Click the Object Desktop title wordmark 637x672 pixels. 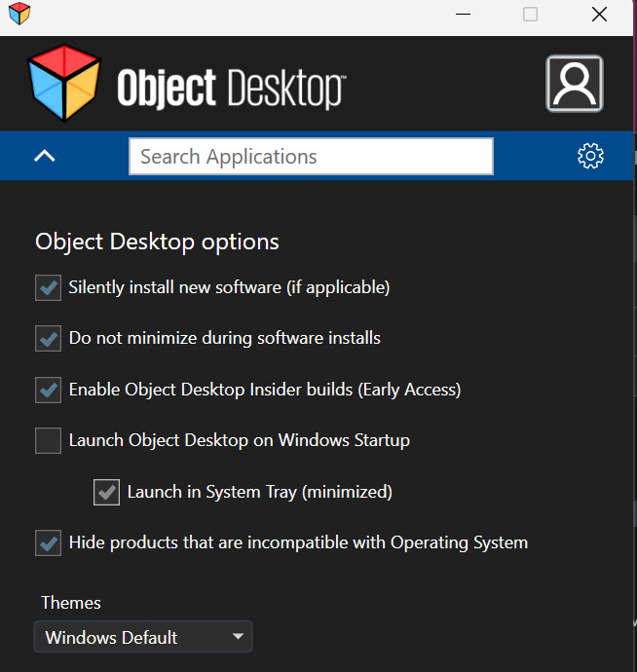pos(232,88)
